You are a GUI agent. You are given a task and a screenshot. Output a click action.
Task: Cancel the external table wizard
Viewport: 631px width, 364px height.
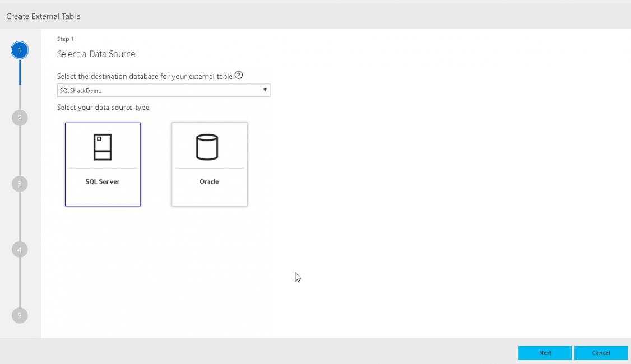coord(601,353)
